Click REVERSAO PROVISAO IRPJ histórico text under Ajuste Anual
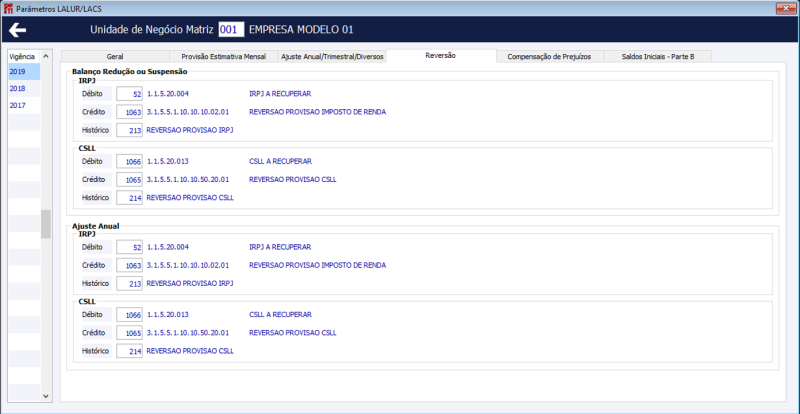The width and height of the screenshot is (800, 414). [x=190, y=283]
